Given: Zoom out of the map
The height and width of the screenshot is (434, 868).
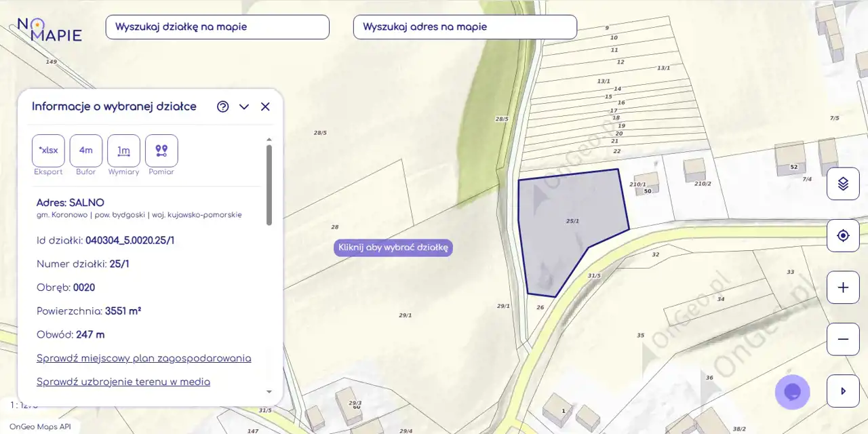Looking at the screenshot, I should 843,339.
